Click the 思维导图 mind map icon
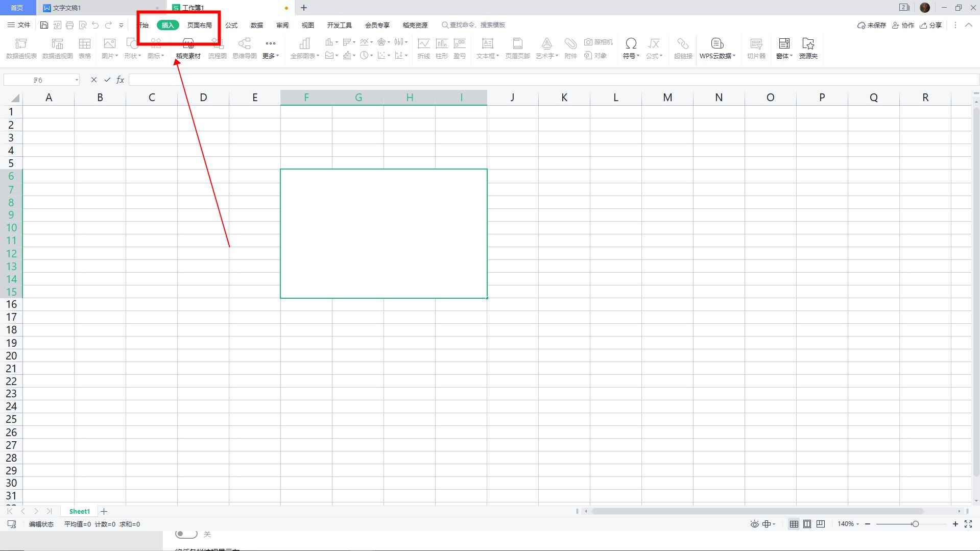Image resolution: width=980 pixels, height=551 pixels. (244, 49)
